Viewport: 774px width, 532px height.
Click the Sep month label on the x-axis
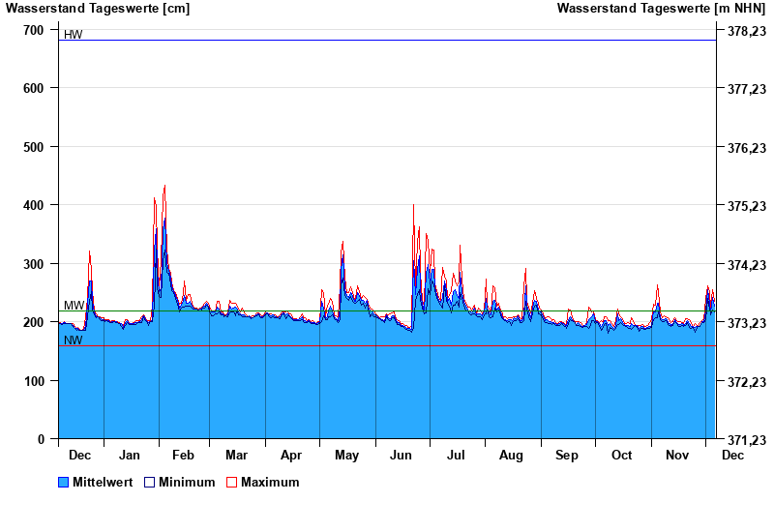pyautogui.click(x=566, y=455)
